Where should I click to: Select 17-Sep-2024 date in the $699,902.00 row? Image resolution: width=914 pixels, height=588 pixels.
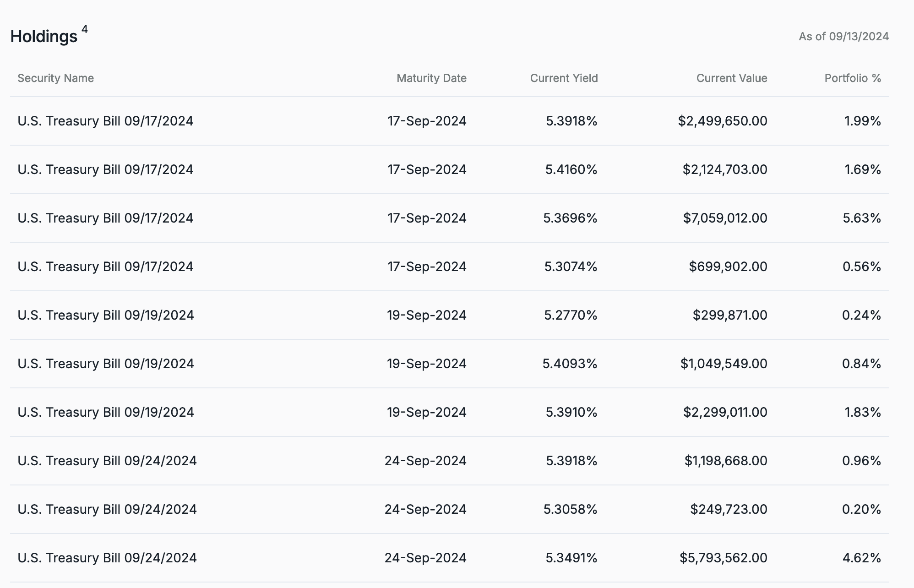point(427,267)
